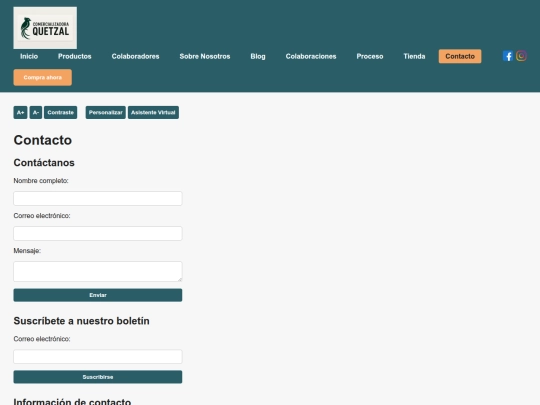Submit the form with Enviar
Screen dimensions: 540x405
pos(98,295)
